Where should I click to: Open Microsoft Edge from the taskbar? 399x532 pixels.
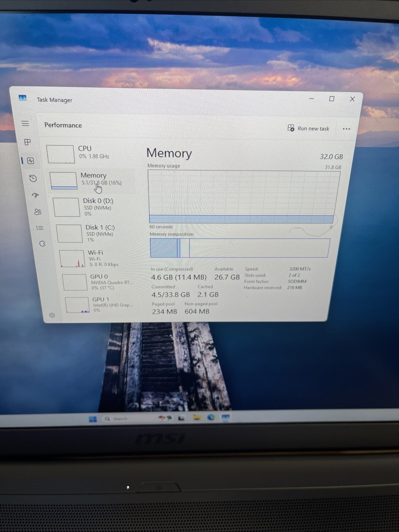click(211, 417)
